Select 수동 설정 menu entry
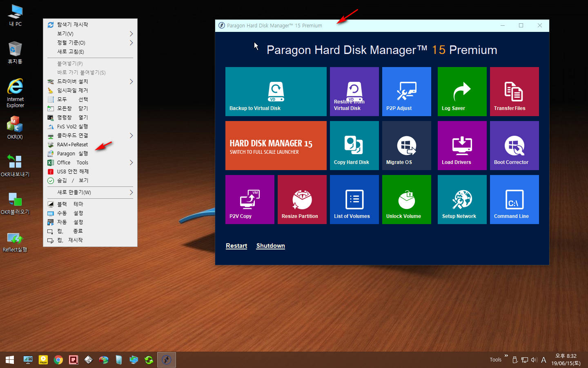 [x=90, y=213]
